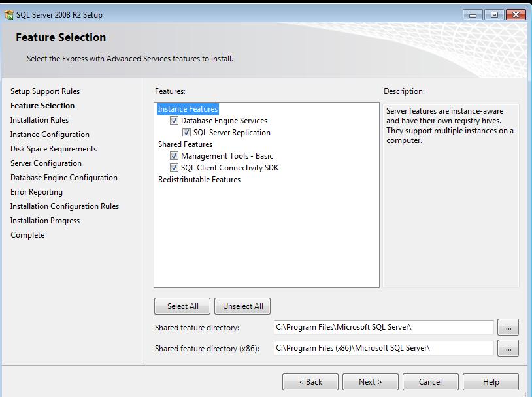
Task: Click the SQL Client Connectivity SDK label
Action: 229,167
